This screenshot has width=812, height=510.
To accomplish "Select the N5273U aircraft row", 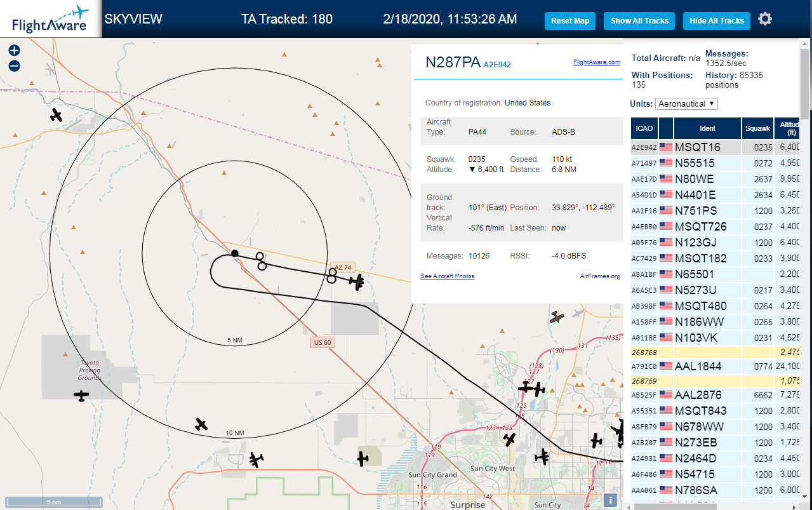I will 715,290.
